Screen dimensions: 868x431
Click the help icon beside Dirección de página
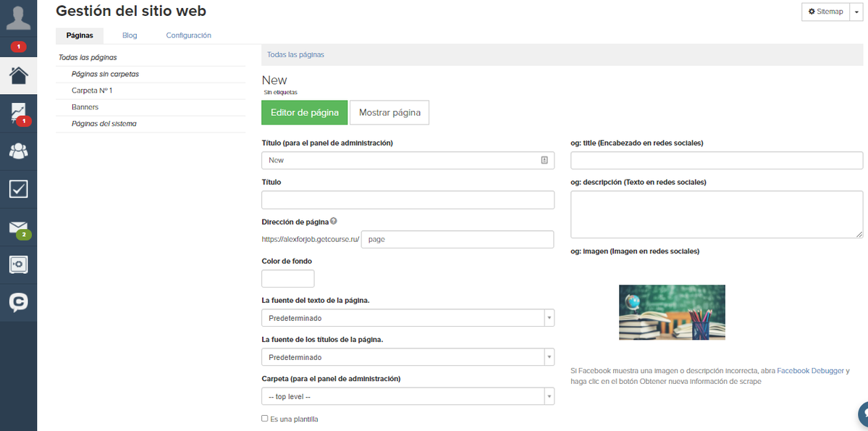[x=333, y=221]
